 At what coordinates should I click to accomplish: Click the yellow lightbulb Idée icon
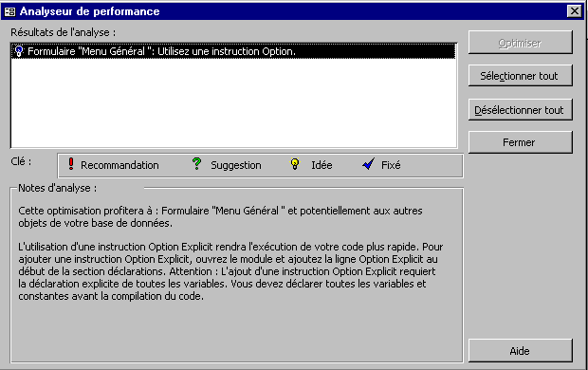(x=295, y=164)
